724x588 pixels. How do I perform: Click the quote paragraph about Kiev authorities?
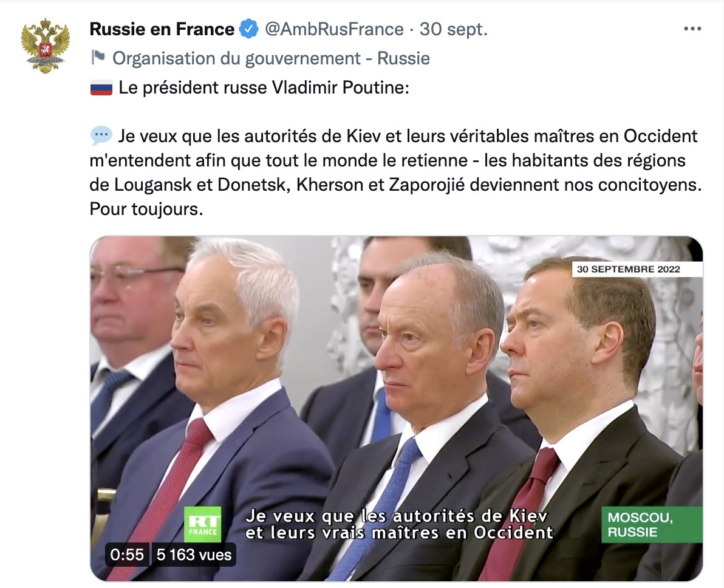click(395, 162)
